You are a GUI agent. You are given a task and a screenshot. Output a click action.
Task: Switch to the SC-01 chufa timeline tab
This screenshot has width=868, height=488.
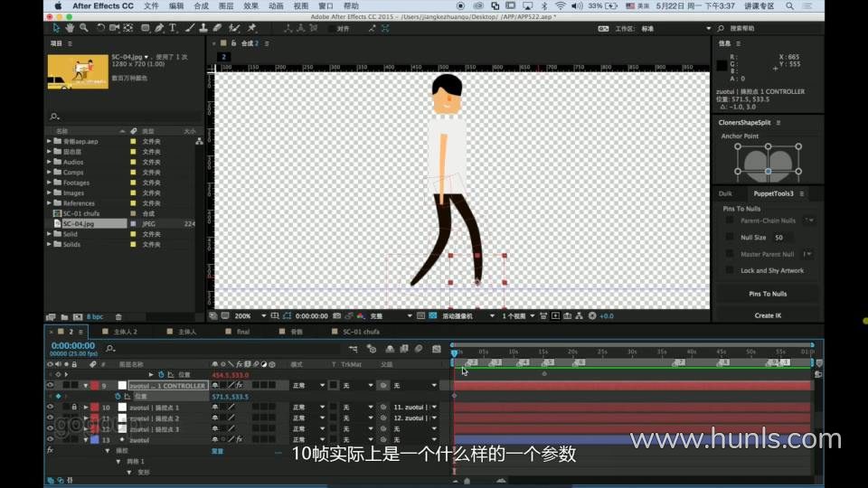click(x=361, y=332)
